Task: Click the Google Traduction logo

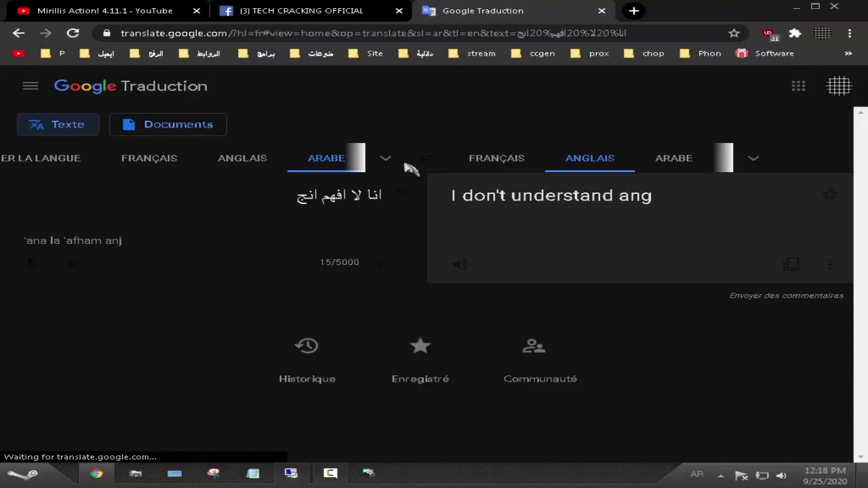Action: coord(131,86)
